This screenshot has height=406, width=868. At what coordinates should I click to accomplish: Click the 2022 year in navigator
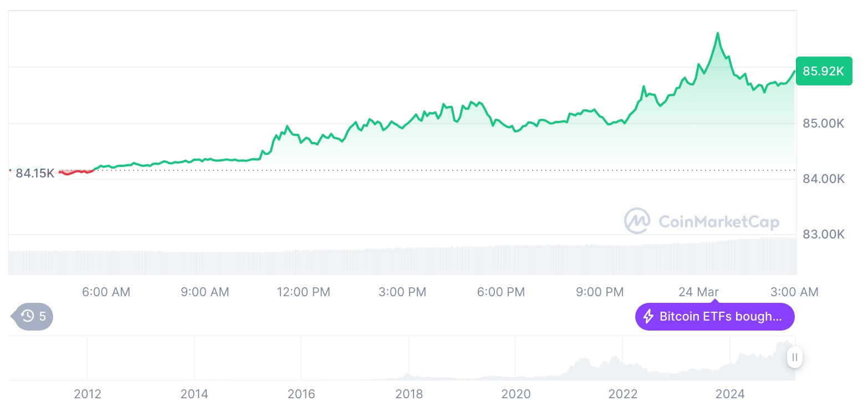click(x=623, y=394)
